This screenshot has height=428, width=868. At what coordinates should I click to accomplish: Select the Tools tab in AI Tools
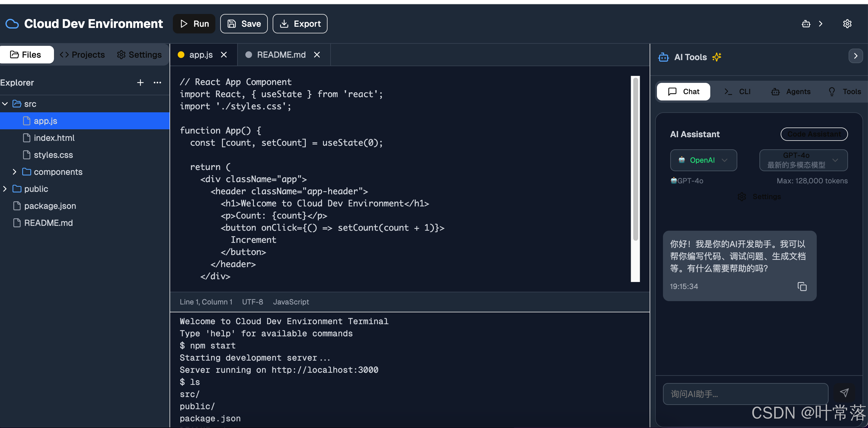pos(844,92)
